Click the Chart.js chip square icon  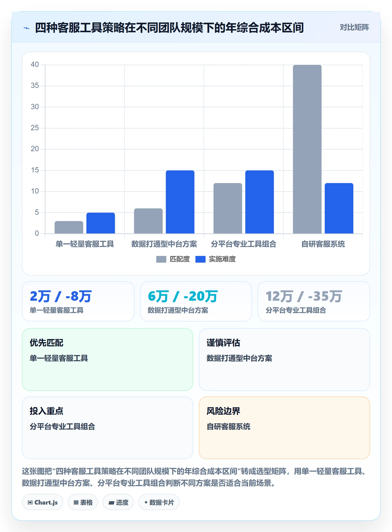coord(30,503)
